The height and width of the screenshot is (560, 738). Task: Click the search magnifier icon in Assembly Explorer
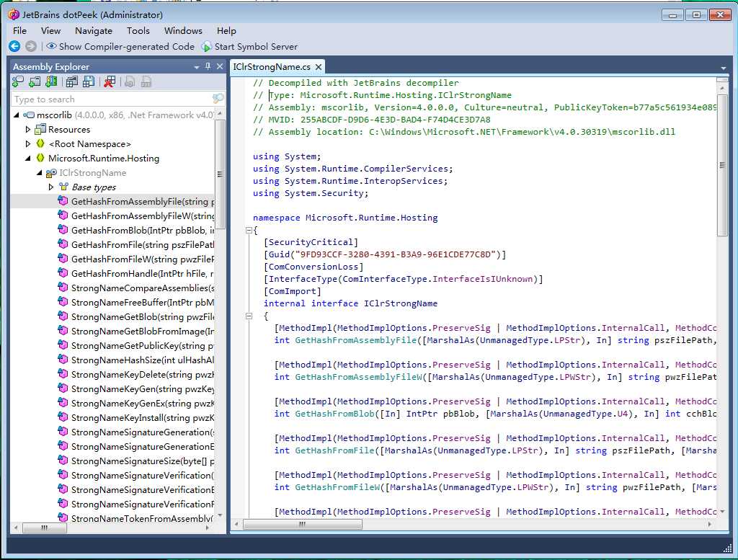[218, 98]
